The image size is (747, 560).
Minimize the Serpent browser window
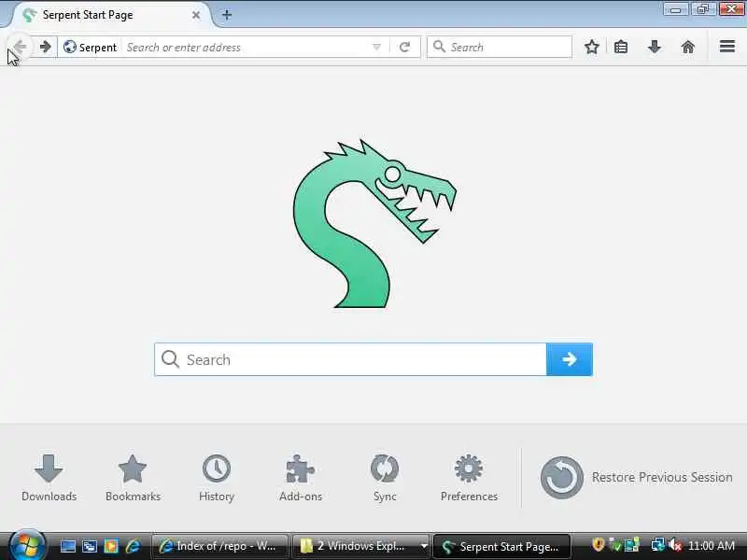tap(675, 9)
